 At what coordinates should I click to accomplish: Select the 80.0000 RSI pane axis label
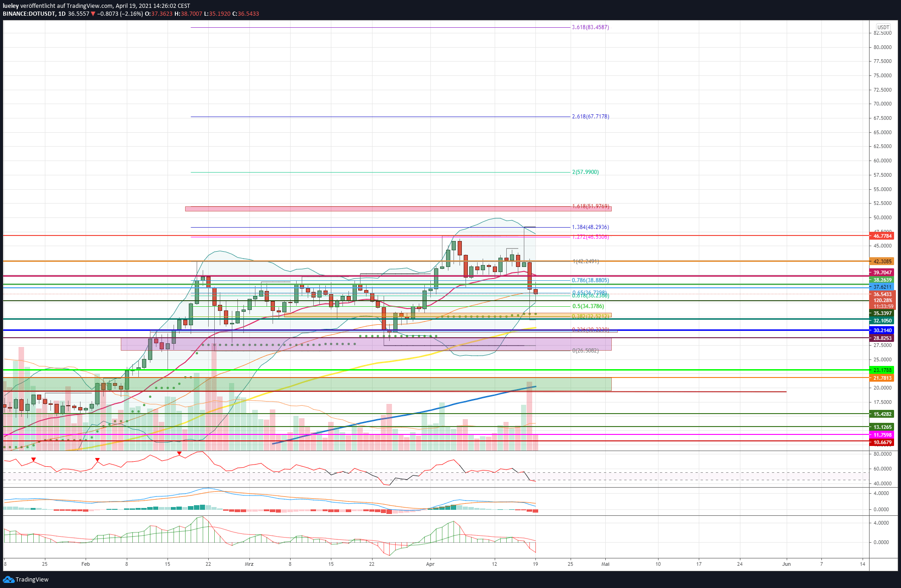pos(882,454)
